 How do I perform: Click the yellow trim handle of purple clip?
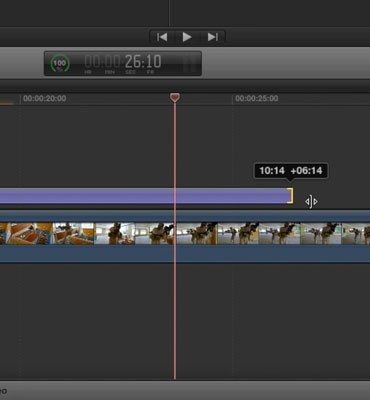(x=291, y=196)
